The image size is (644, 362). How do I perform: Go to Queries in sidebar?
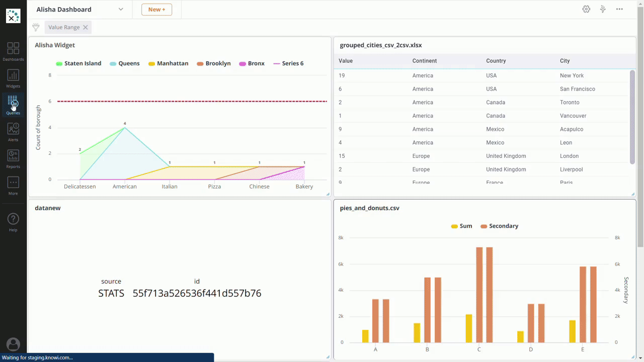pyautogui.click(x=13, y=105)
